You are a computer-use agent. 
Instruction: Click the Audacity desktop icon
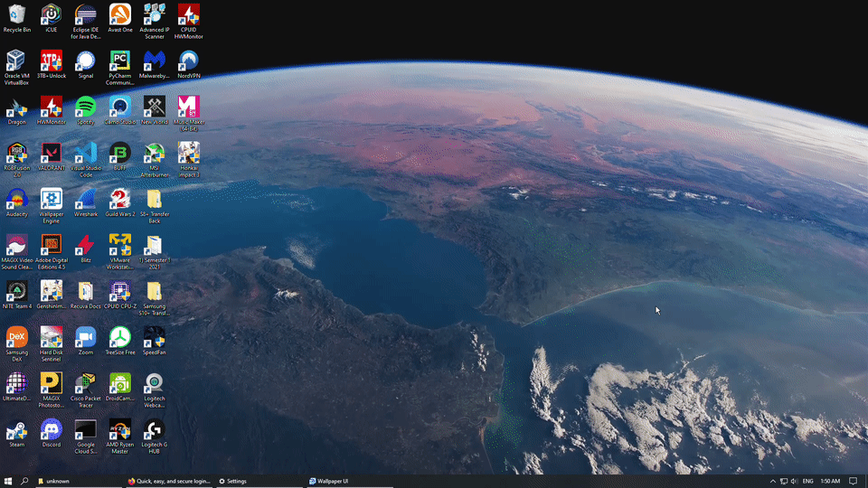click(17, 199)
